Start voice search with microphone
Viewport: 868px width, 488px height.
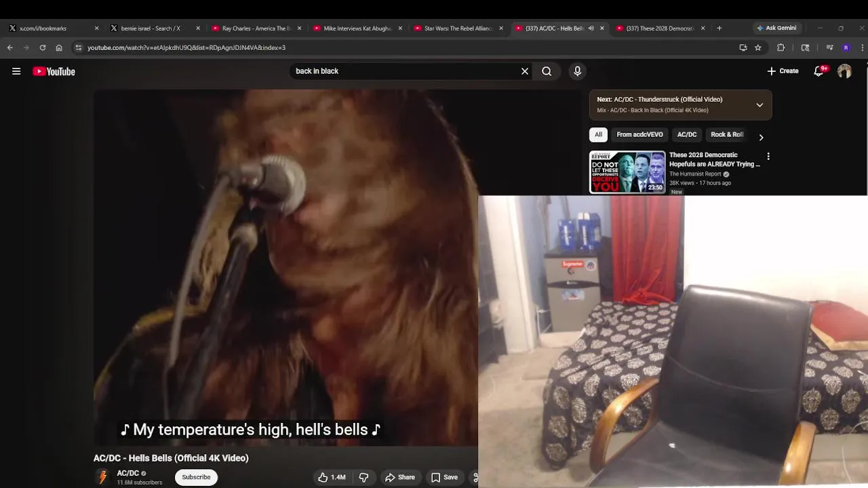point(577,71)
